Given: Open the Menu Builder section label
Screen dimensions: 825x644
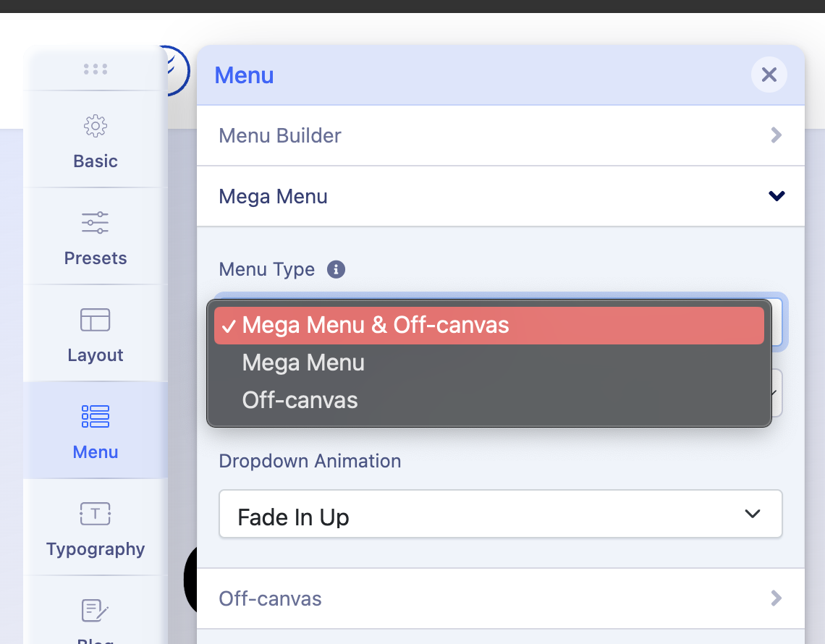Looking at the screenshot, I should pos(280,135).
